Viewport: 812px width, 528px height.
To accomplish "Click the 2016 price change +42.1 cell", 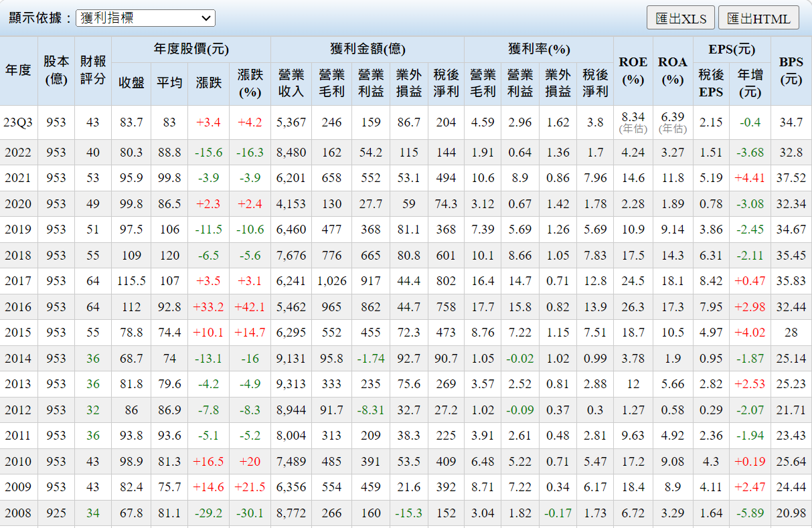I will click(250, 307).
